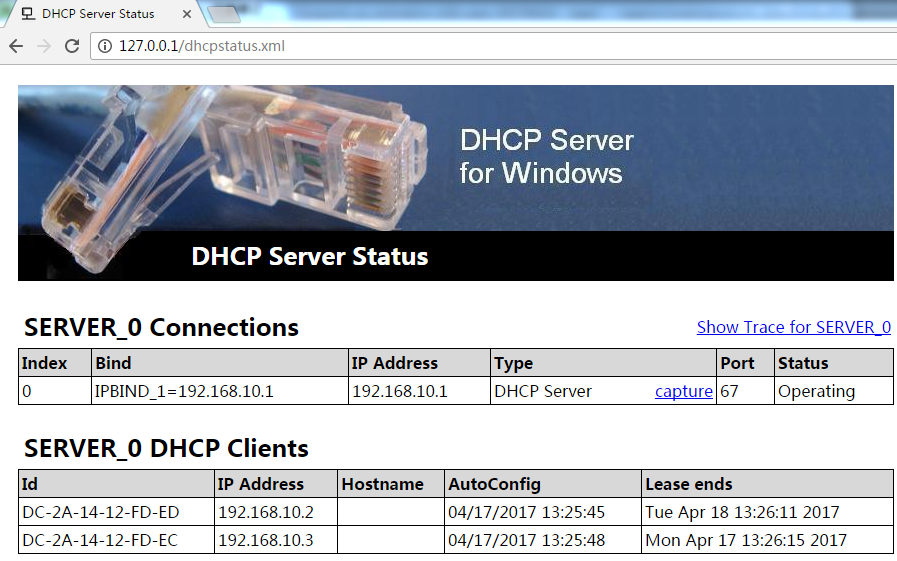
Task: Click AutoConfig value 04/17/2017 13:25:45
Action: click(x=543, y=512)
